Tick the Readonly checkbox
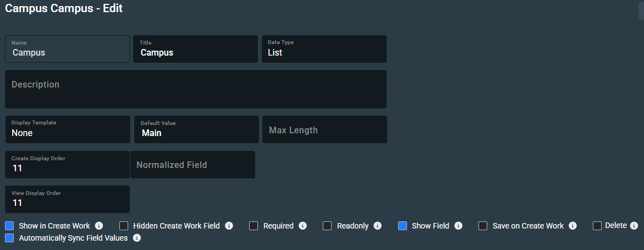 pyautogui.click(x=327, y=226)
